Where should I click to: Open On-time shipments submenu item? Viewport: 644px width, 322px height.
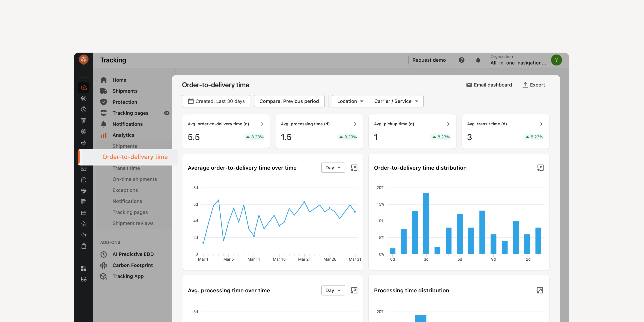click(x=135, y=179)
